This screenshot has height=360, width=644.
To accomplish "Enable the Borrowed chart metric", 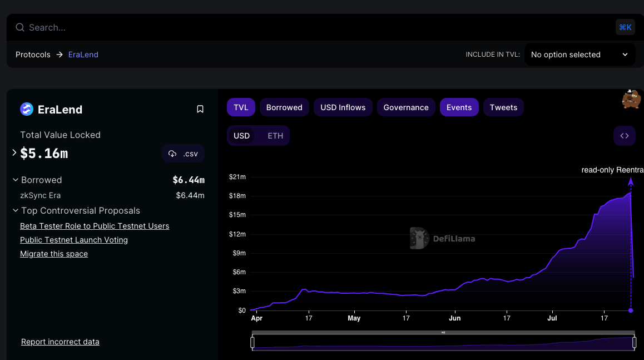I will pyautogui.click(x=284, y=107).
